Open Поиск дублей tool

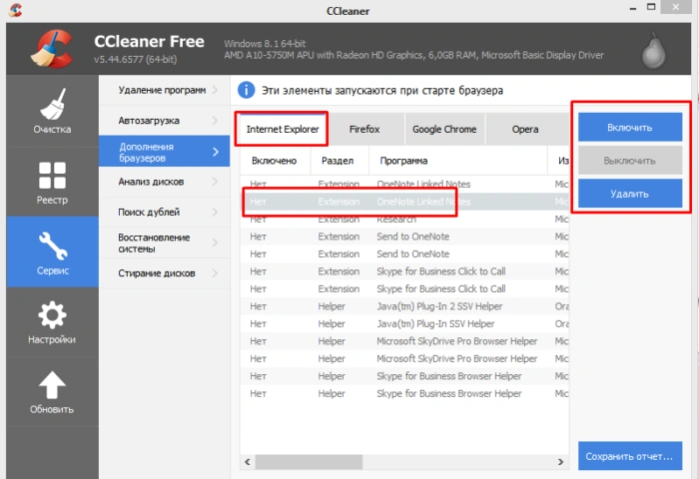click(164, 212)
